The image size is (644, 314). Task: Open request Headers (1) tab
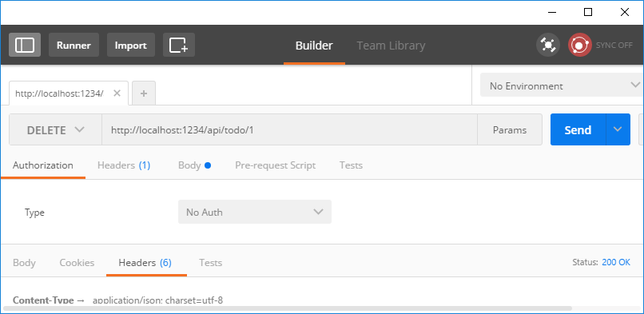click(x=124, y=165)
